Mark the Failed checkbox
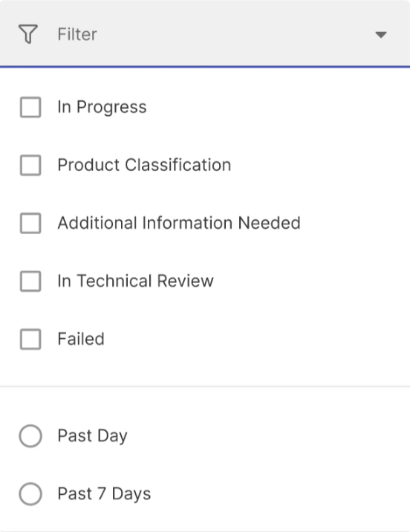410x532 pixels. tap(30, 340)
